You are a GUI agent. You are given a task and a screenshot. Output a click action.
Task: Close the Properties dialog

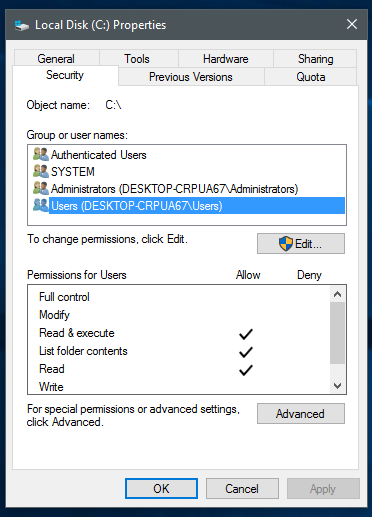click(x=352, y=24)
